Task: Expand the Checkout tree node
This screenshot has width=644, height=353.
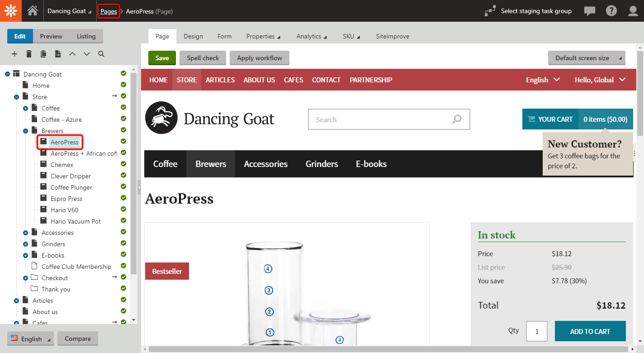Action: tap(25, 278)
